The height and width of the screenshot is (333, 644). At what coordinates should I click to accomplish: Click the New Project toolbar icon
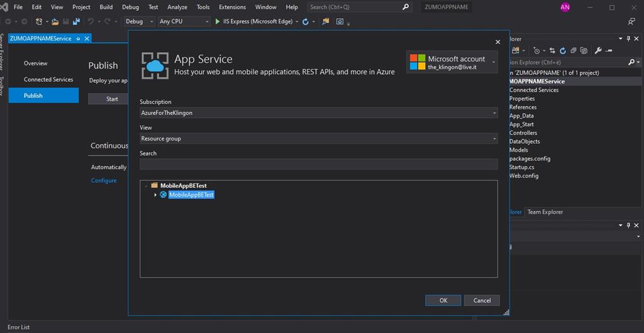[x=38, y=21]
